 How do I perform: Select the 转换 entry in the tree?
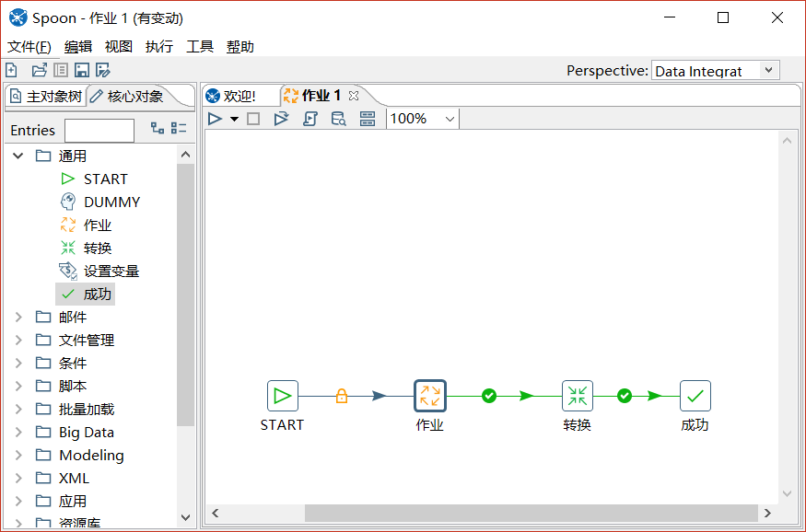click(86, 248)
